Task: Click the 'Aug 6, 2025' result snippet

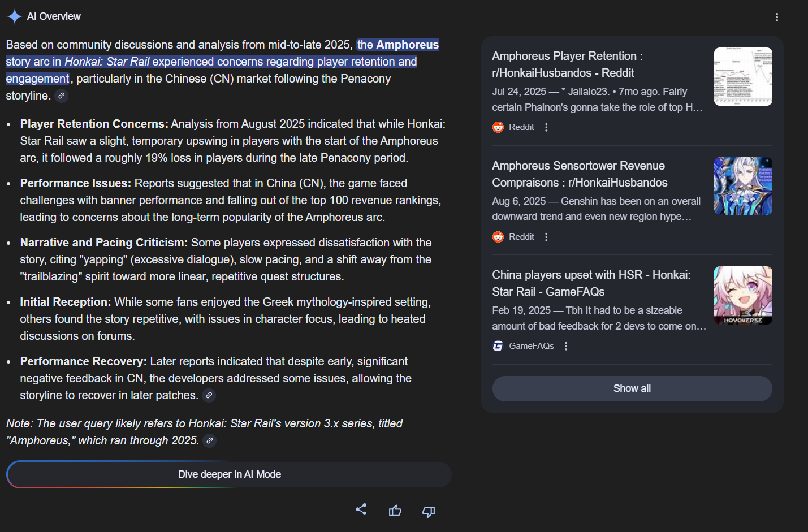Action: pyautogui.click(x=597, y=209)
